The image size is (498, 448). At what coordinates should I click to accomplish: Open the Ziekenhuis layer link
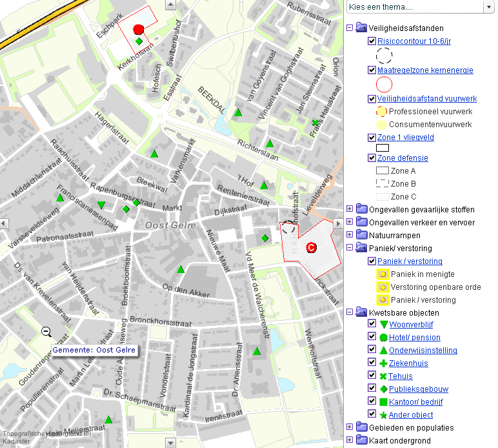coord(408,363)
